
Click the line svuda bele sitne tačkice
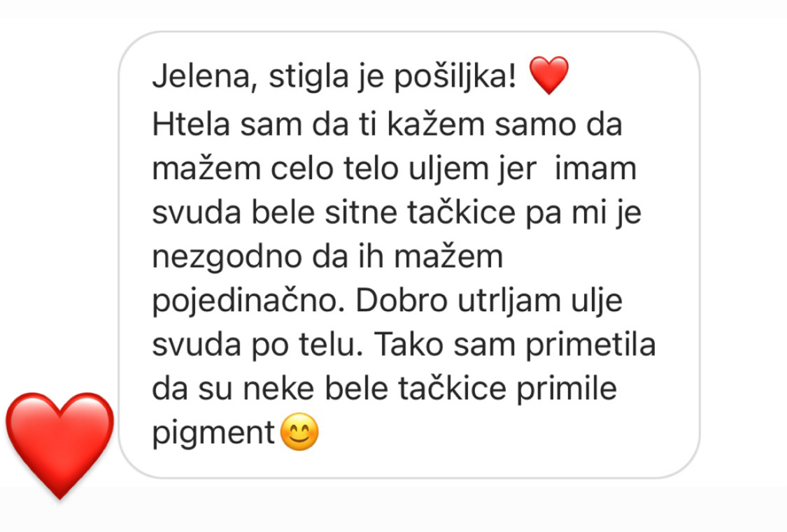pos(397,213)
